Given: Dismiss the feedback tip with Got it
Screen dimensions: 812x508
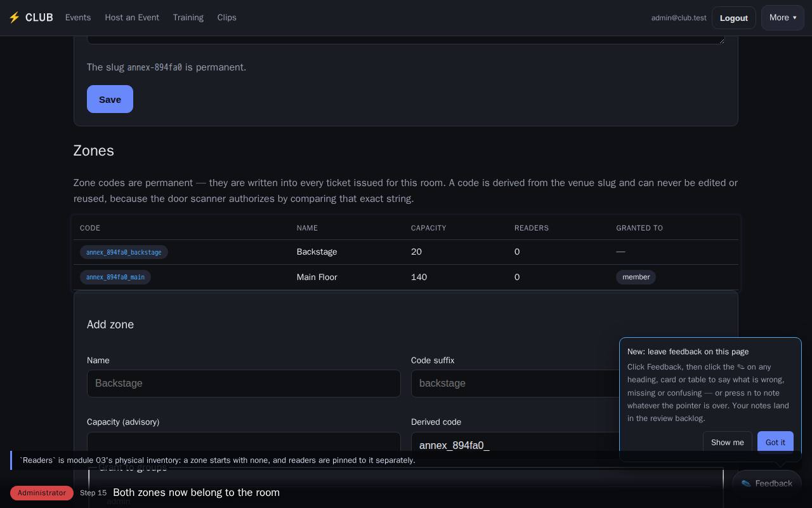Looking at the screenshot, I should coord(775,443).
